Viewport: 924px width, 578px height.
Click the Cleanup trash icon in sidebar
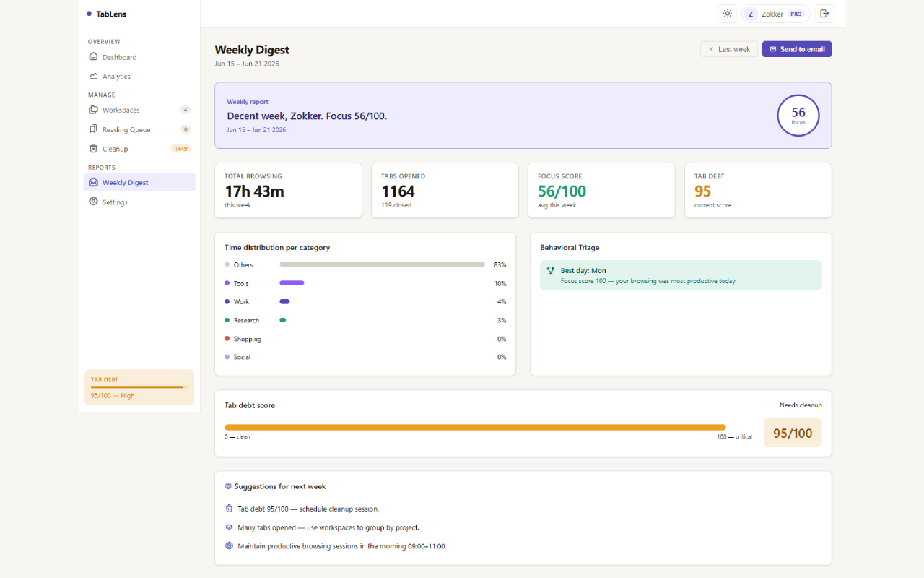tap(93, 149)
